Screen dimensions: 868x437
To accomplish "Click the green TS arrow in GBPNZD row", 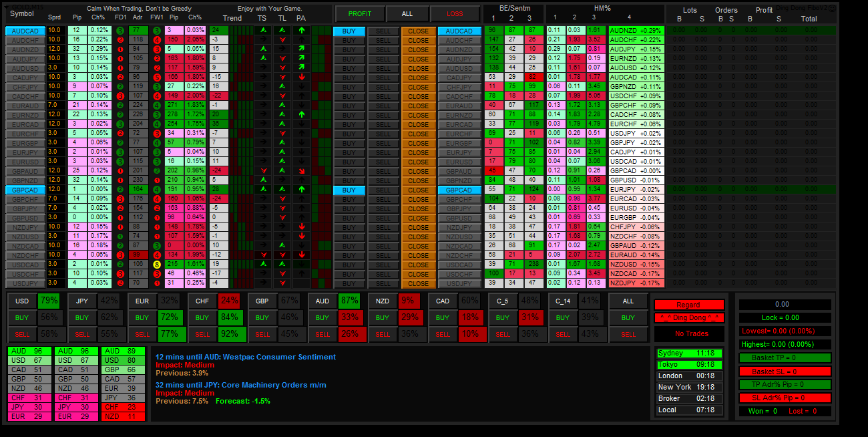I will (x=262, y=180).
